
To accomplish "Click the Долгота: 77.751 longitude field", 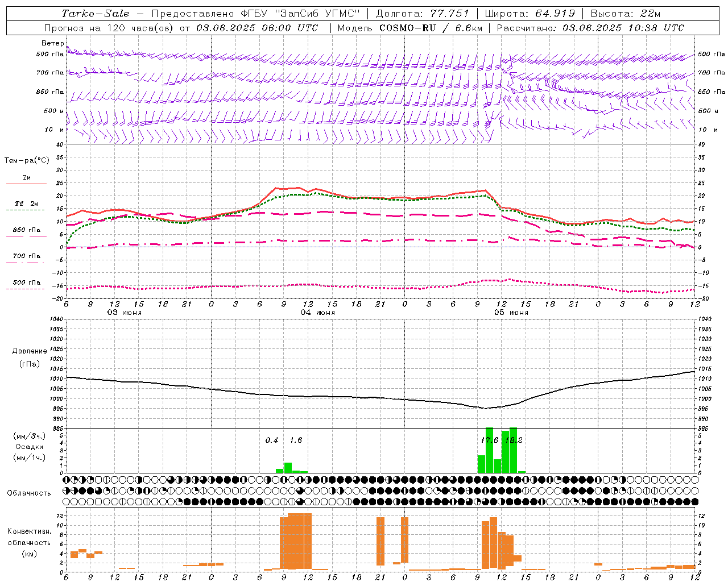I will (422, 14).
